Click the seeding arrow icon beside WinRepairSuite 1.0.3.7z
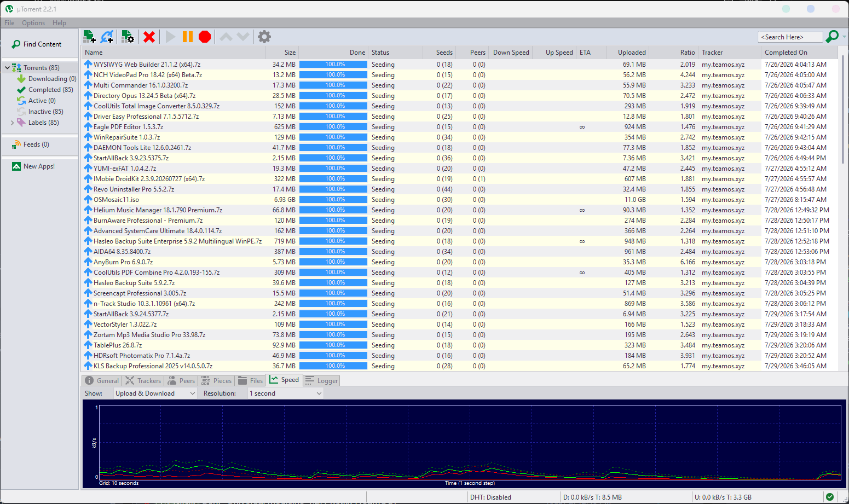 [88, 137]
